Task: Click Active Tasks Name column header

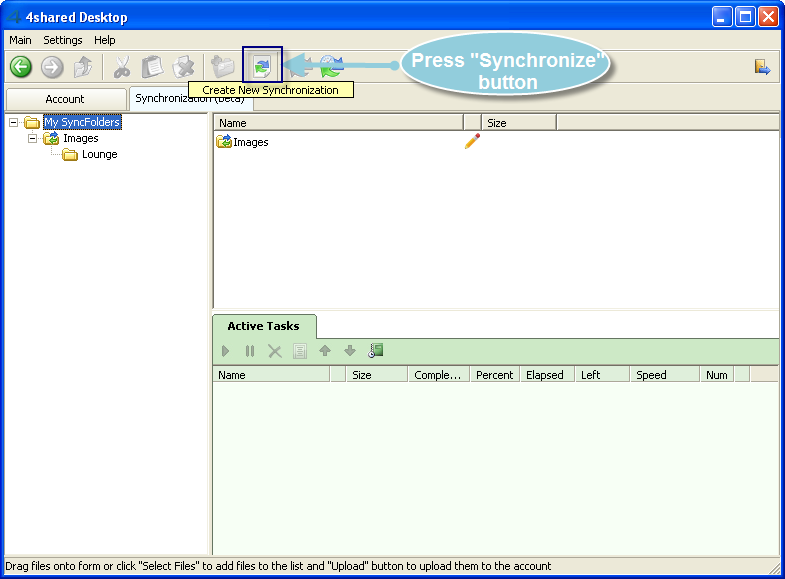Action: [x=271, y=375]
